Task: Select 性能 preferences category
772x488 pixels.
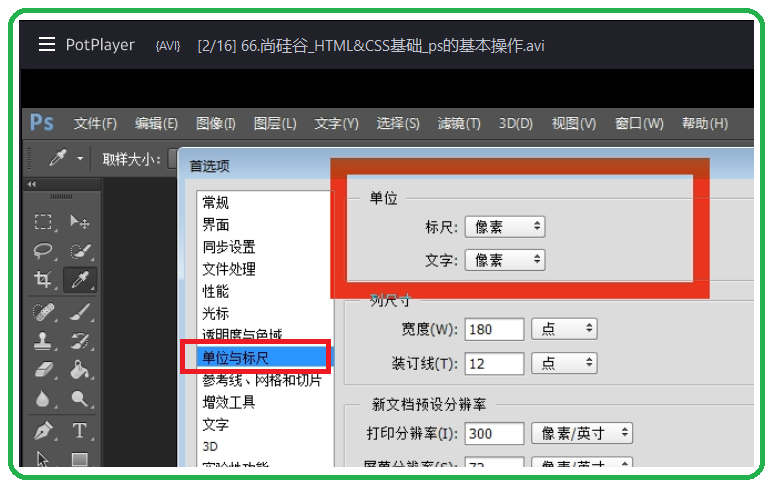Action: click(216, 291)
